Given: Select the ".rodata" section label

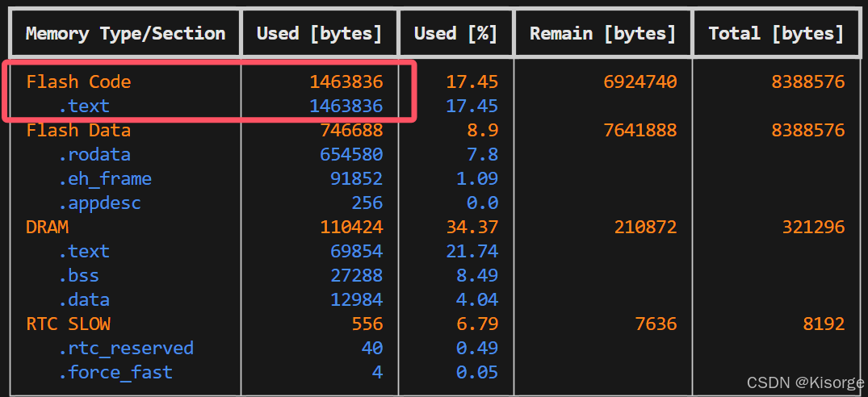Looking at the screenshot, I should point(94,154).
